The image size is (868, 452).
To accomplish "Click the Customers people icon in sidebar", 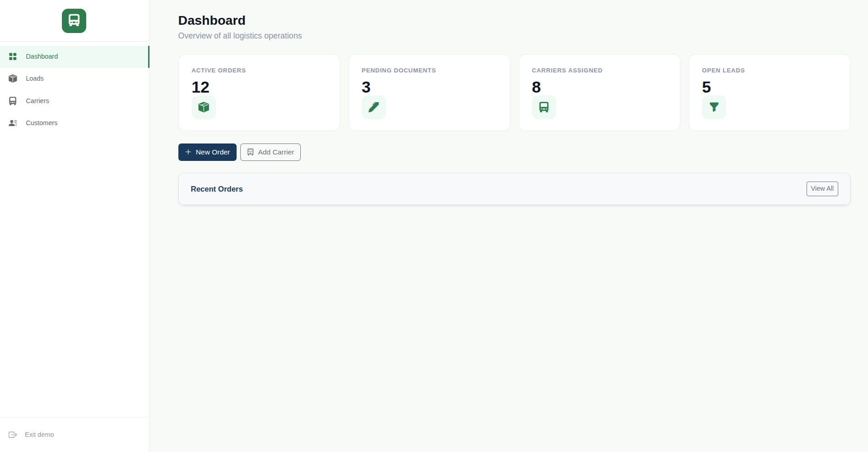I will coord(13,123).
